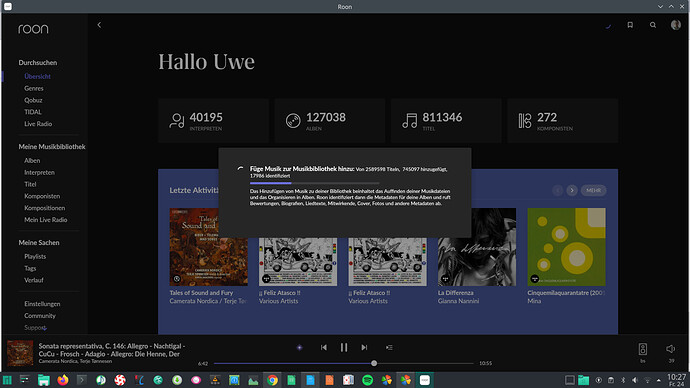Open Genres in the sidebar
690x388 pixels.
(34, 88)
